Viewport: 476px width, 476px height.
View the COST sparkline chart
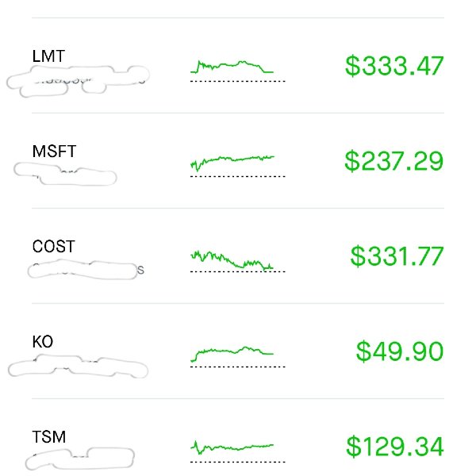[238, 261]
